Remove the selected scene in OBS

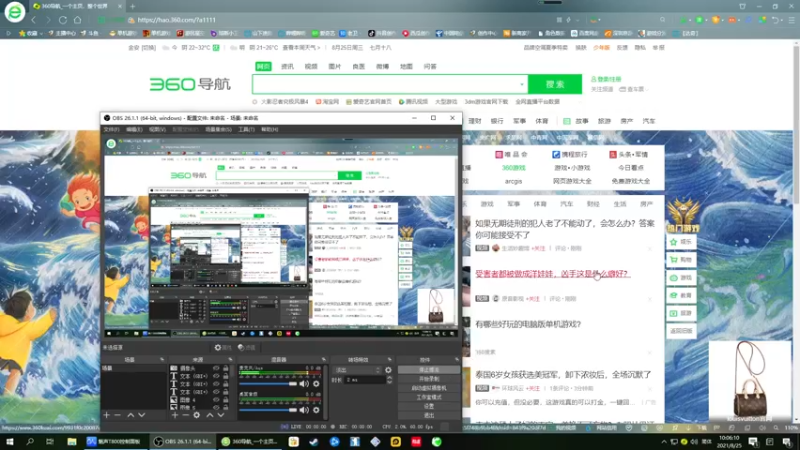tap(118, 415)
